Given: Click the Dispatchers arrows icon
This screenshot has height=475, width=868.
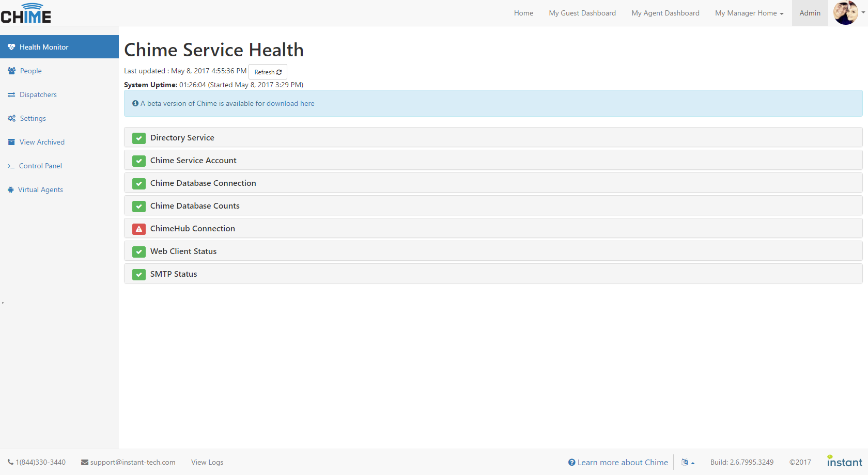Looking at the screenshot, I should click(x=11, y=94).
